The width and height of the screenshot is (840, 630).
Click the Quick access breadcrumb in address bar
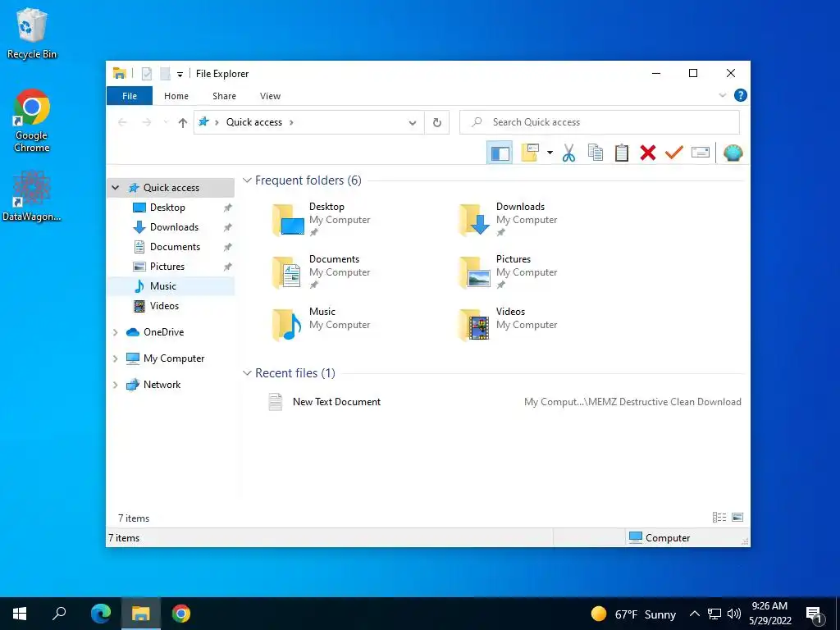pyautogui.click(x=254, y=122)
